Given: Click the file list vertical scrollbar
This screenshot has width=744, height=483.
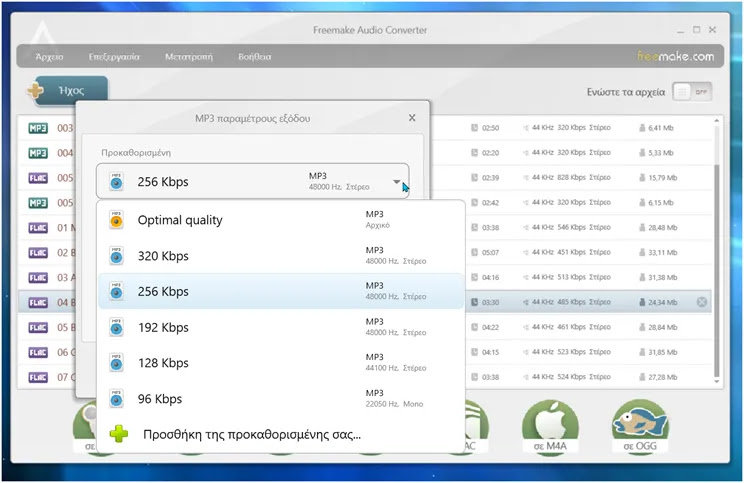Looking at the screenshot, I should tap(716, 270).
